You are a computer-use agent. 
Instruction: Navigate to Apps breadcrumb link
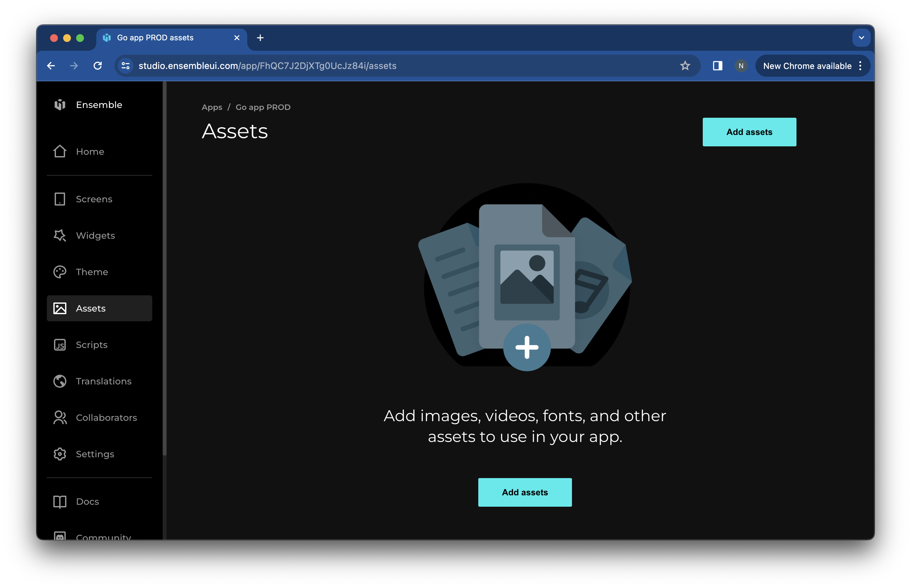coord(211,107)
